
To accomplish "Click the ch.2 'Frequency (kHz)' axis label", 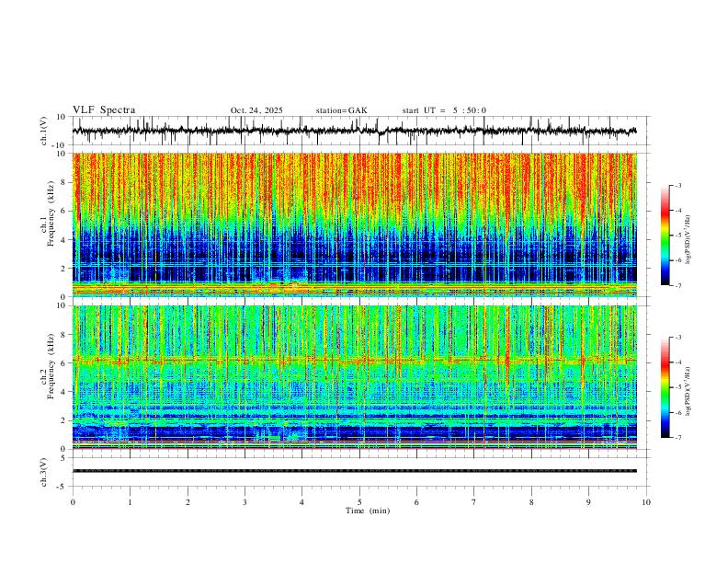I will pos(51,366).
